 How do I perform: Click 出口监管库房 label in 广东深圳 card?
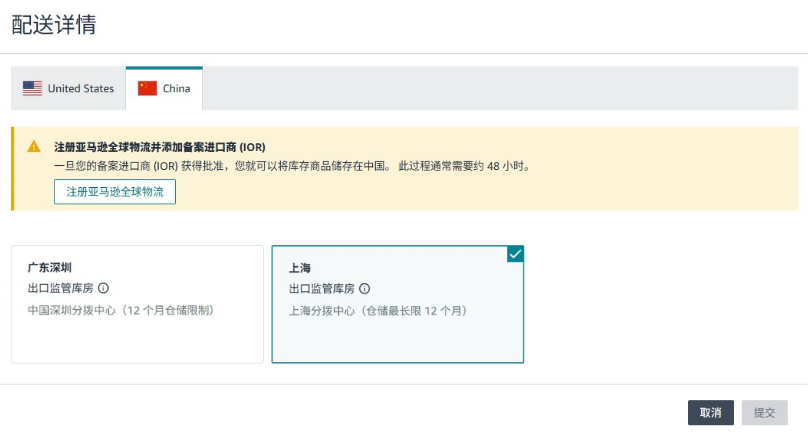(x=61, y=288)
